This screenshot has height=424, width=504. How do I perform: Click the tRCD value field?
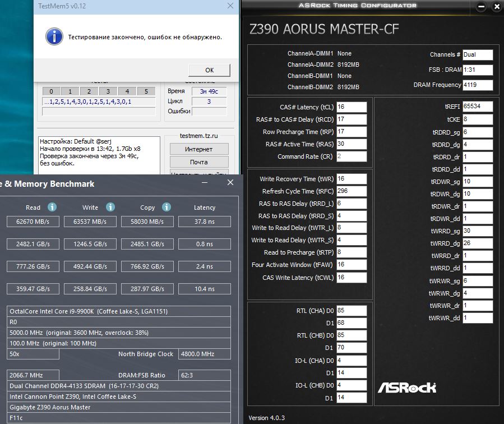352,119
